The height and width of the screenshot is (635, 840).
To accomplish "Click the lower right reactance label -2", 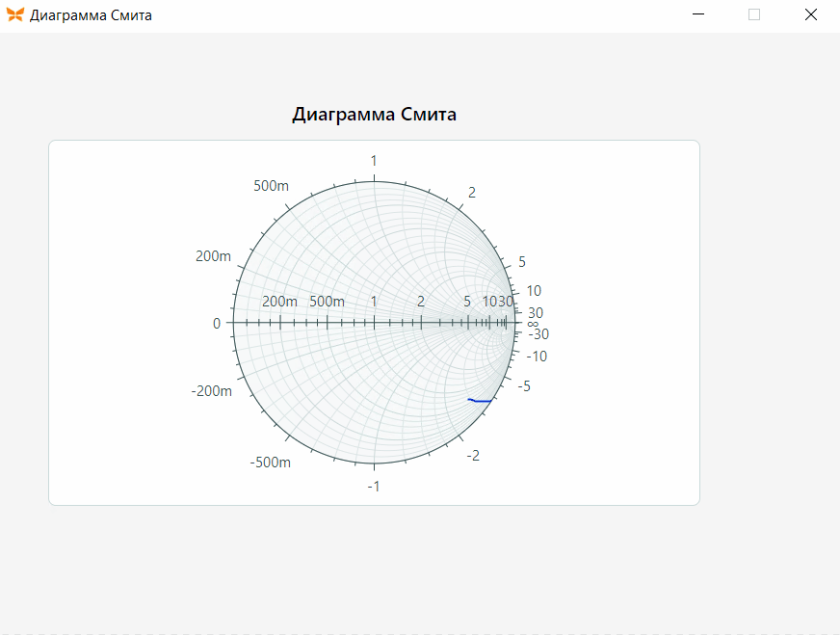I will tap(473, 456).
